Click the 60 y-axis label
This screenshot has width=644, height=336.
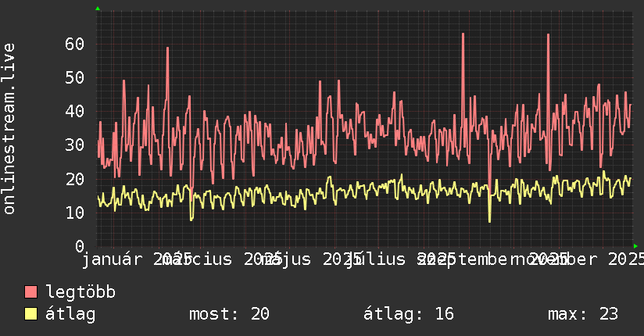coord(75,44)
